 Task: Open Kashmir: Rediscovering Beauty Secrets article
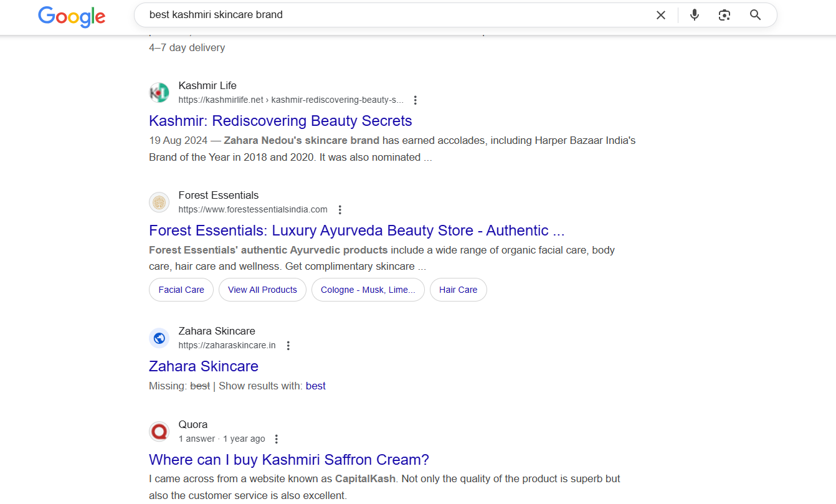pyautogui.click(x=280, y=121)
